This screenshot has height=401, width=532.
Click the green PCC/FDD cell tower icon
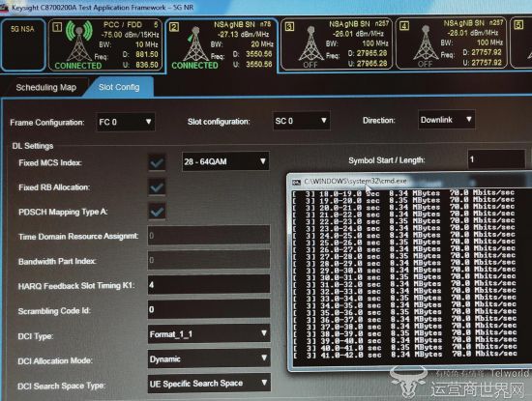coord(78,41)
